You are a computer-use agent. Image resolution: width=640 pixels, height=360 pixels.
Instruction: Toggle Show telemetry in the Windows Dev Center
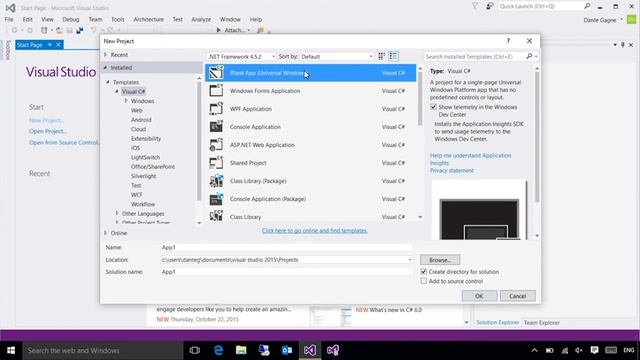[x=433, y=107]
